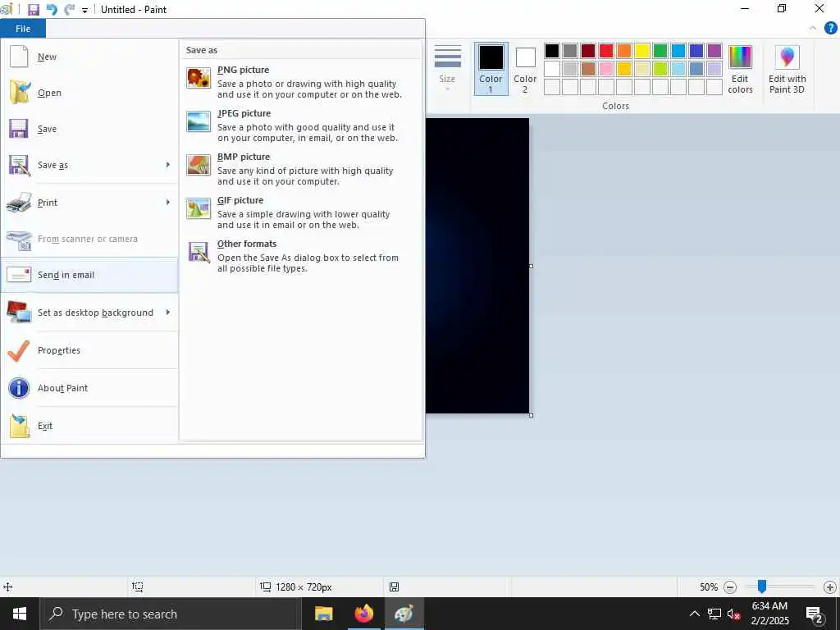Click the taskbar search box
Screen dimensions: 840x630
pyautogui.click(x=171, y=614)
